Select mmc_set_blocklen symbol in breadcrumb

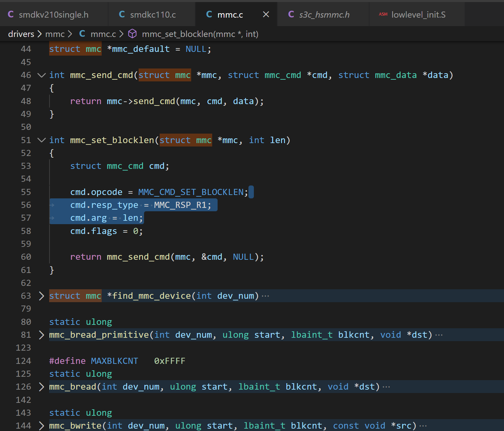click(x=200, y=34)
